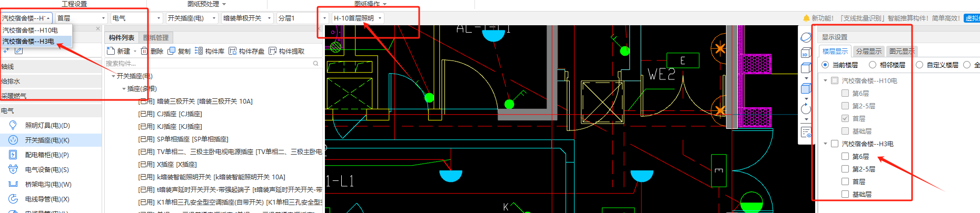Screen dimensions: 980x213
Task: Select 自定义楼层 radio button
Action: (919, 65)
